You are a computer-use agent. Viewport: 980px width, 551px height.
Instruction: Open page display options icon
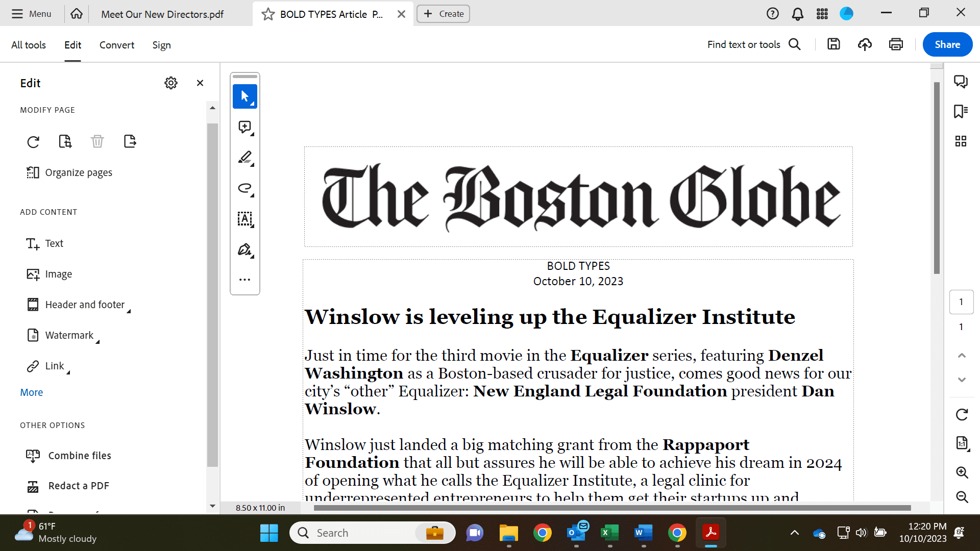click(962, 443)
